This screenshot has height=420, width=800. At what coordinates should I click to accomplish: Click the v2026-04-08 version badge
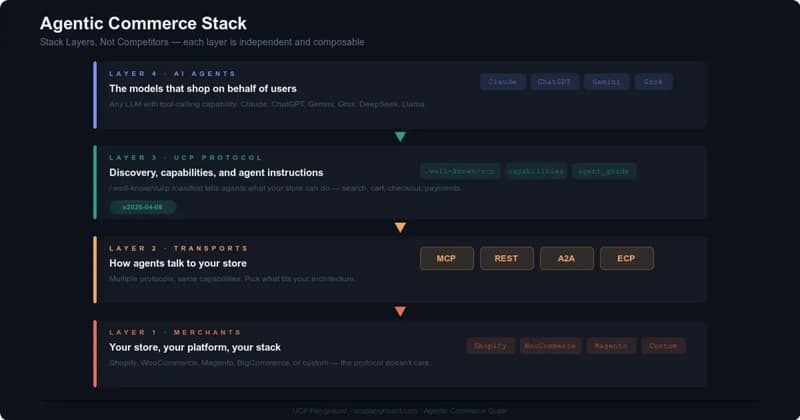point(142,207)
